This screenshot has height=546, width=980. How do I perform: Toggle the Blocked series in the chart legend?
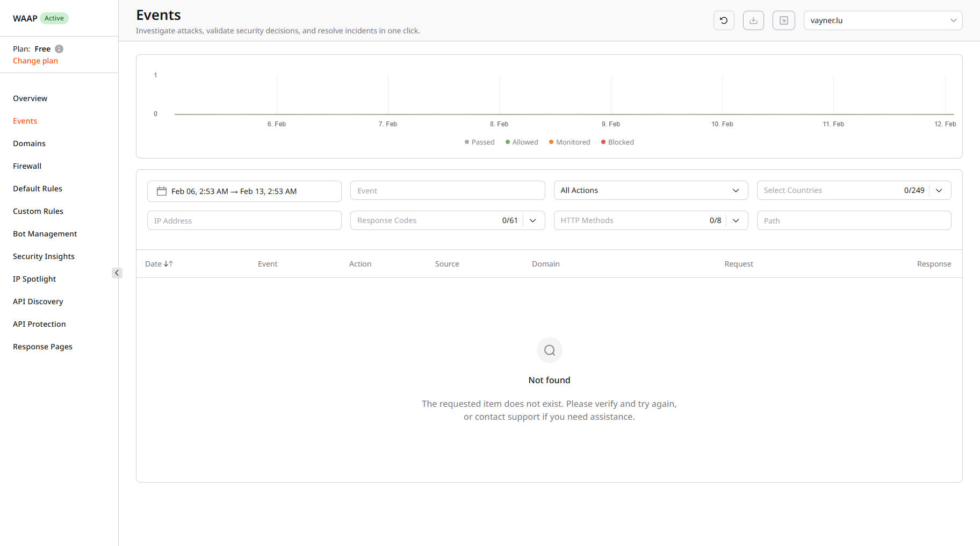click(x=617, y=142)
